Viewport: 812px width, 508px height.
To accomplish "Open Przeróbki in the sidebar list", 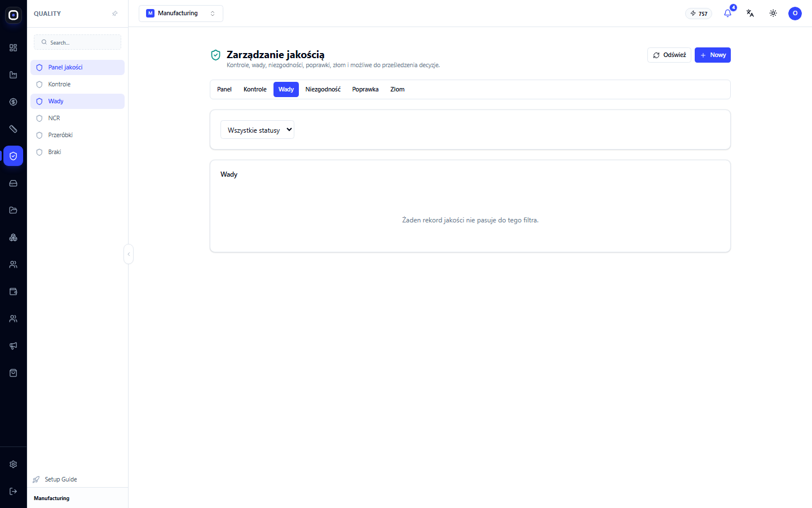I will (x=77, y=135).
